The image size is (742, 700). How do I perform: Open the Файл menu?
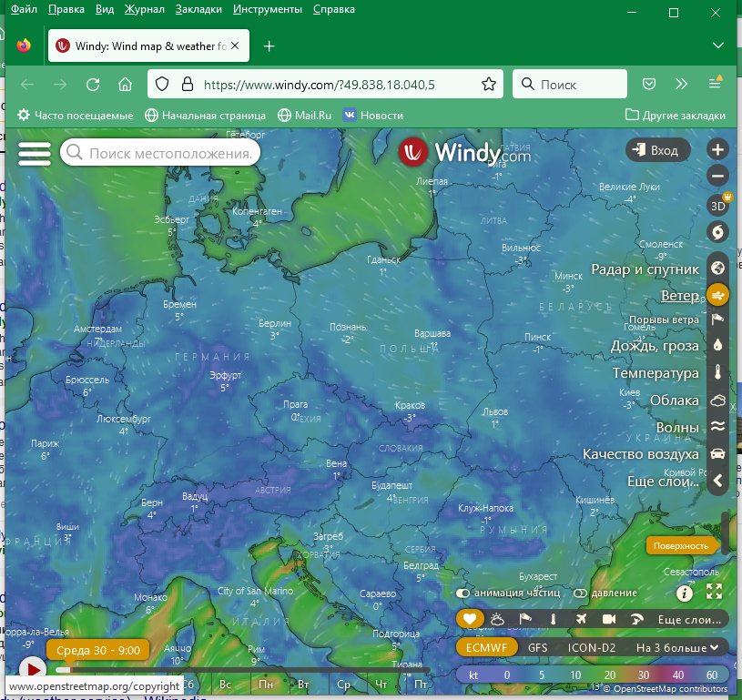pyautogui.click(x=24, y=9)
